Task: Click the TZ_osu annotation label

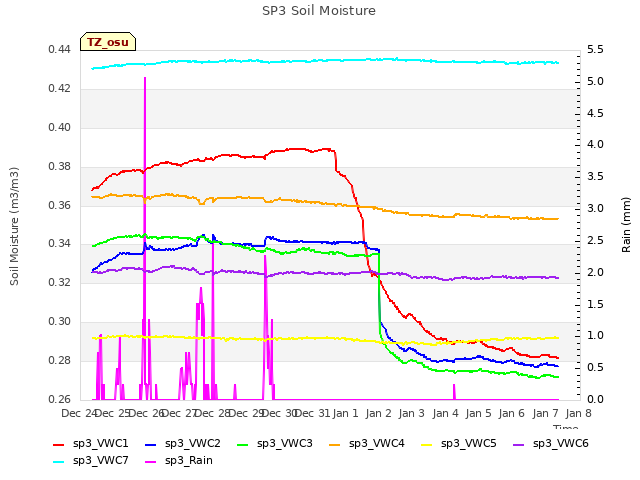Action: pos(108,42)
